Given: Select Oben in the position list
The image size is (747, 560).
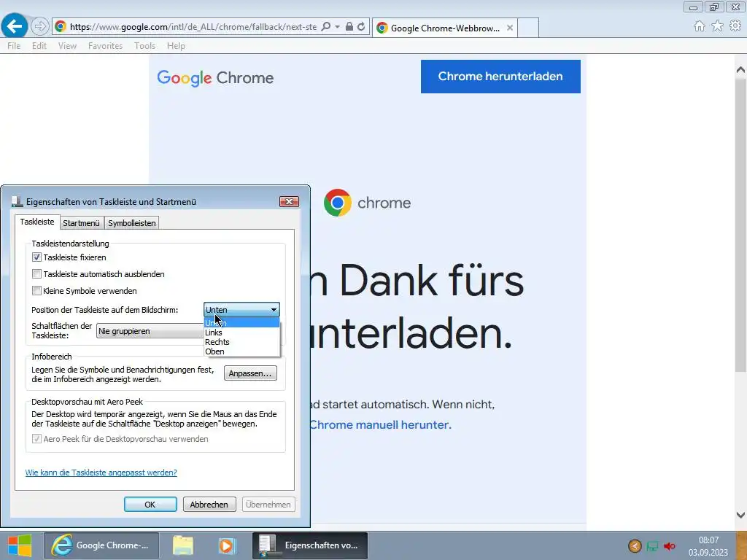Looking at the screenshot, I should (241, 351).
